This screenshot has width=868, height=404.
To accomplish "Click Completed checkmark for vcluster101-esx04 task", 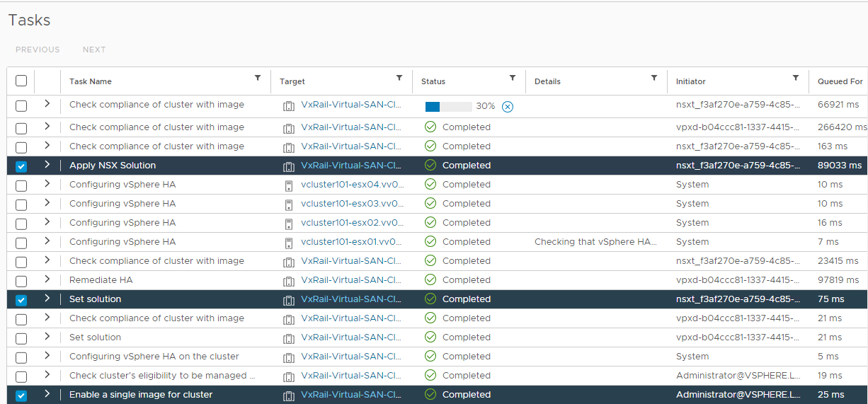I will point(430,184).
